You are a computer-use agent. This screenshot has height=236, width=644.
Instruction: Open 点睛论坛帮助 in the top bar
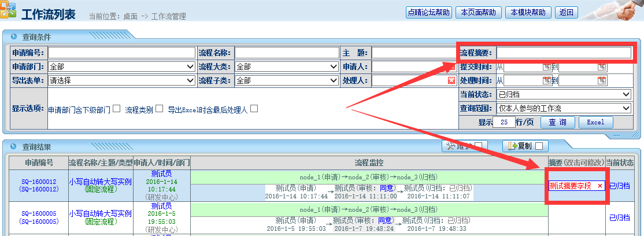tap(428, 12)
